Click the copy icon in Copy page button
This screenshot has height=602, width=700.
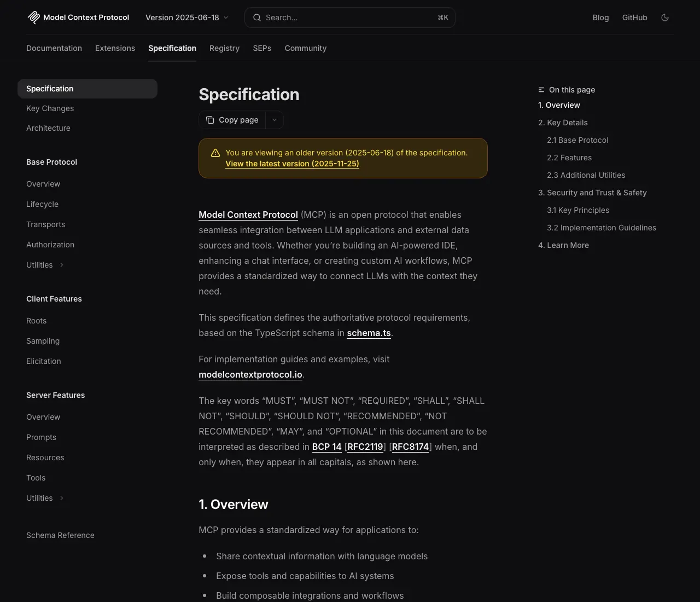[210, 120]
